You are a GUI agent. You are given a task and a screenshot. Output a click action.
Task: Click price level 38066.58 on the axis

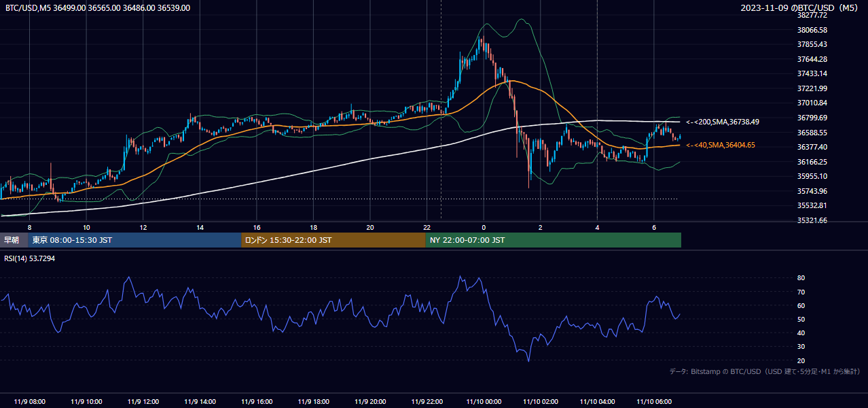[812, 30]
